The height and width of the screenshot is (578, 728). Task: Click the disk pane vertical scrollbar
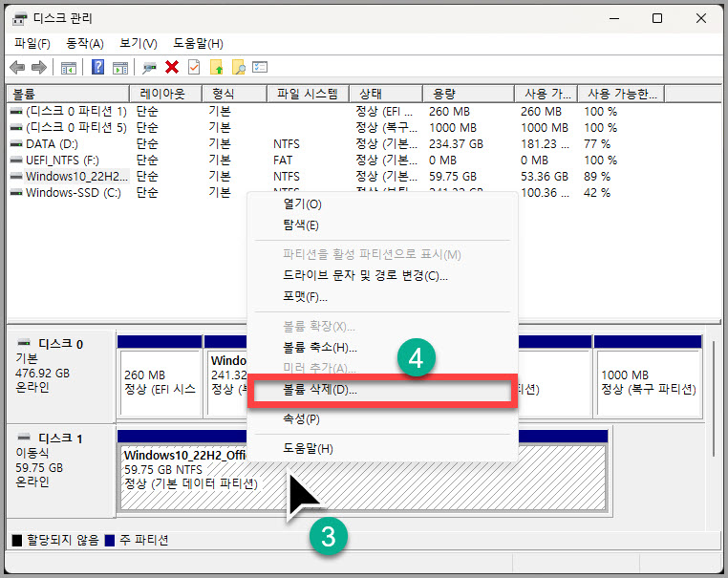pos(714,399)
